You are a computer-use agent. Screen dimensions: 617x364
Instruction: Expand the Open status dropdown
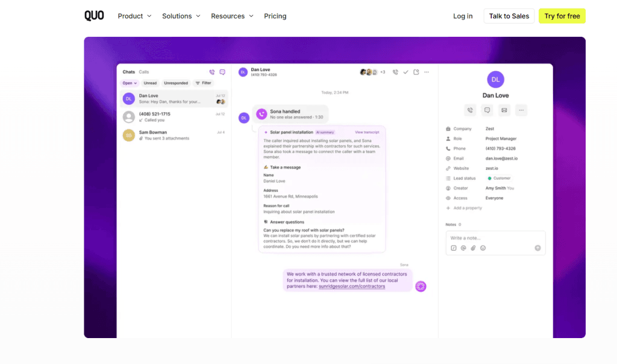point(130,83)
